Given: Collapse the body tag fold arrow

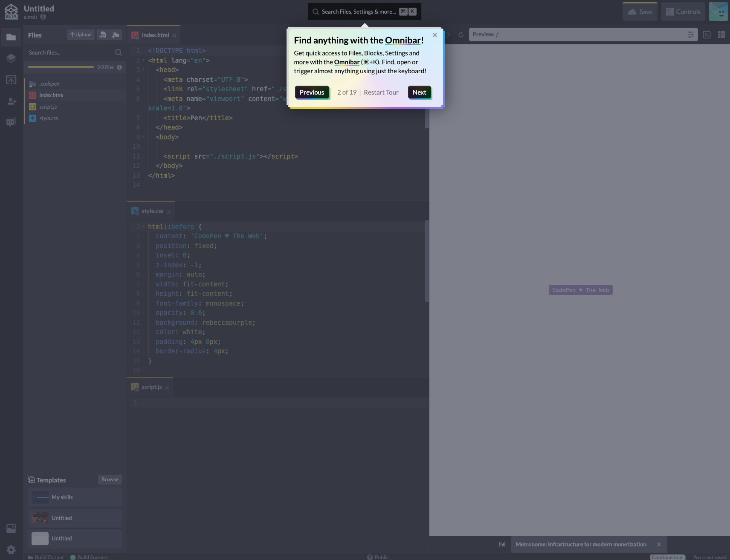Looking at the screenshot, I should coord(144,137).
